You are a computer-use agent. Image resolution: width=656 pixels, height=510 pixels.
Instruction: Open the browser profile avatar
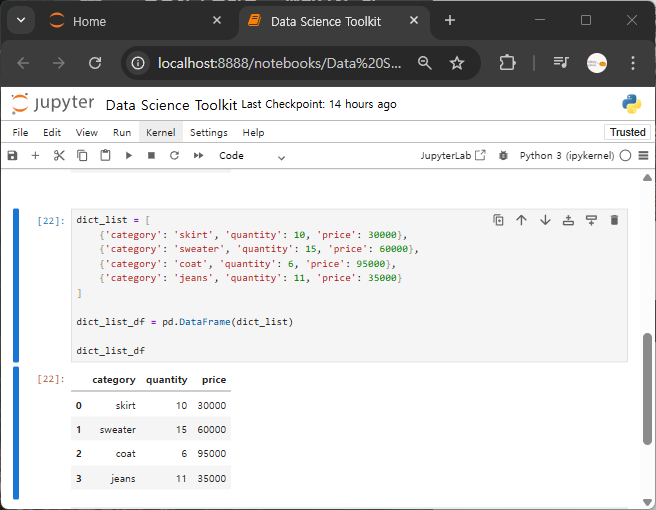click(597, 63)
